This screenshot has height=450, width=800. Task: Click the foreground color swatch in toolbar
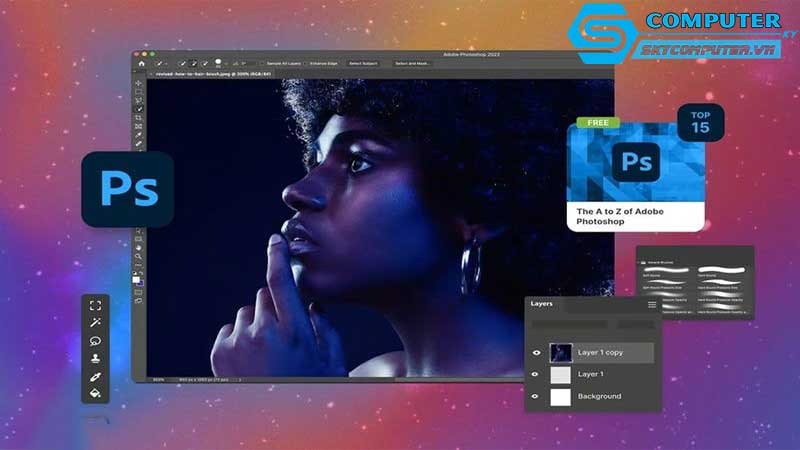(138, 279)
